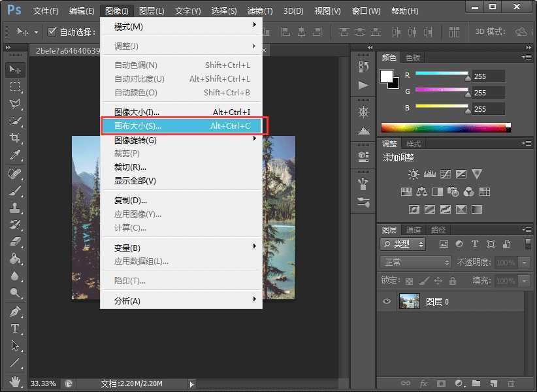The image size is (537, 392).
Task: Hide the 图层 0 layer visibility
Action: [x=387, y=301]
